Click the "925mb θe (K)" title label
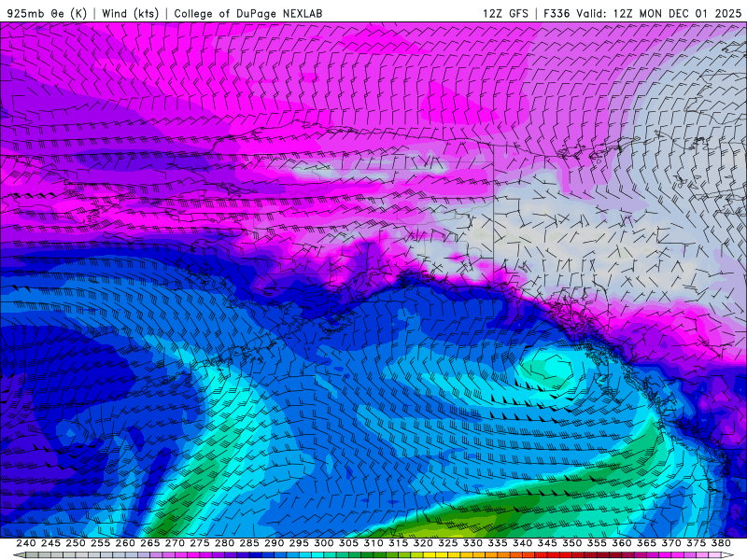 [x=47, y=13]
